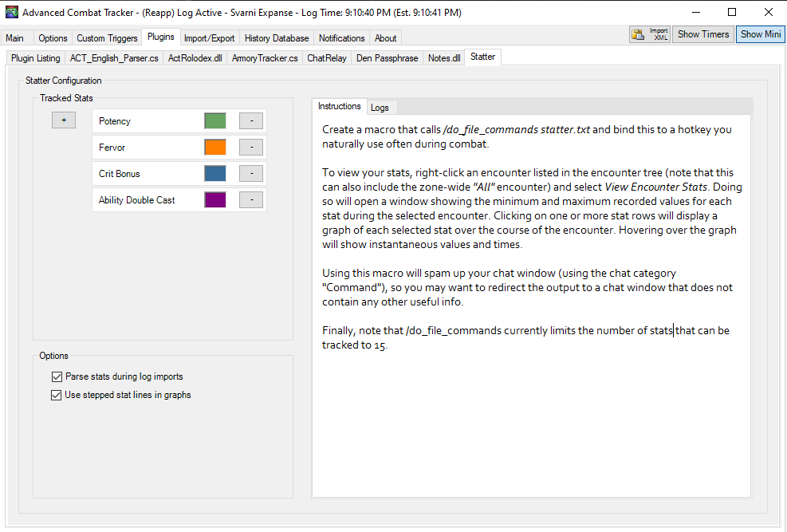Open the Custom Triggers tab
The width and height of the screenshot is (787, 532).
click(x=106, y=37)
